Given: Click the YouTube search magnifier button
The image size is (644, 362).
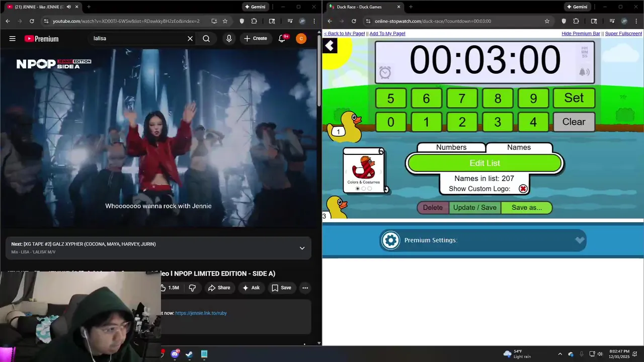Looking at the screenshot, I should (x=206, y=39).
